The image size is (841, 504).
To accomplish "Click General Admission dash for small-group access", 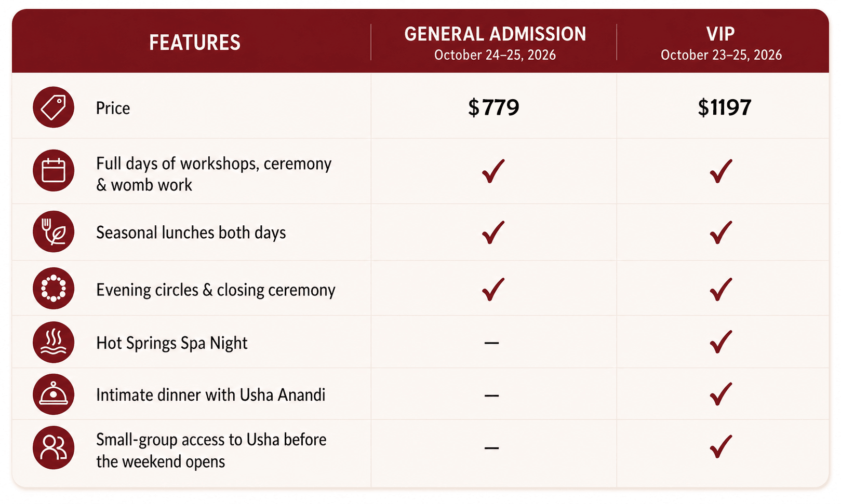I will click(491, 448).
